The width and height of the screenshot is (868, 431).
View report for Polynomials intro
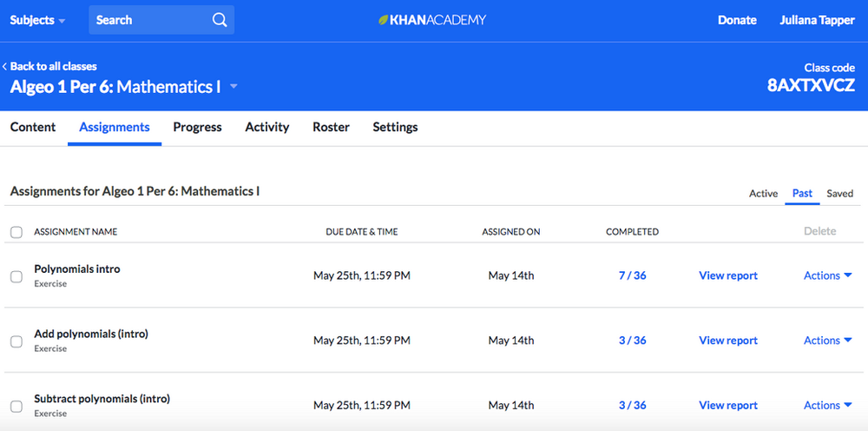coord(728,275)
